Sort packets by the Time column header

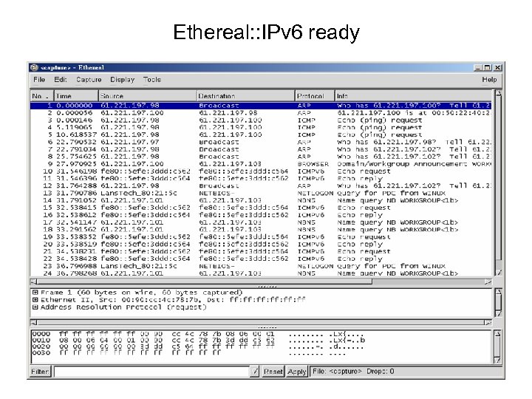[77, 95]
